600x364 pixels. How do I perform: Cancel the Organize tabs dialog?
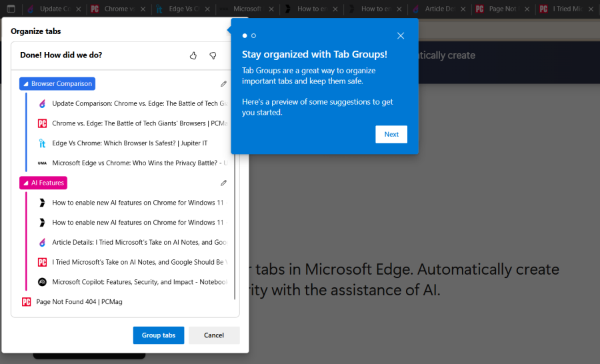tap(214, 335)
